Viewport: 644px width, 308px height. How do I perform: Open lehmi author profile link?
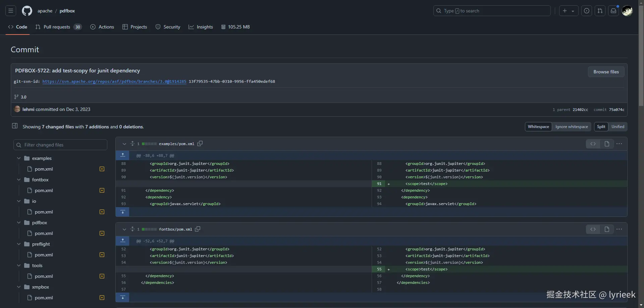click(x=29, y=109)
